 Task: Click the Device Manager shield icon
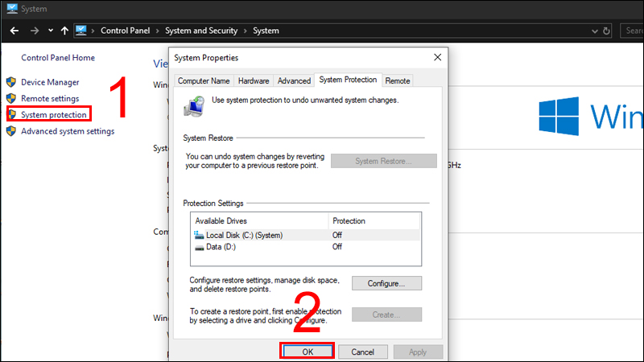point(11,82)
